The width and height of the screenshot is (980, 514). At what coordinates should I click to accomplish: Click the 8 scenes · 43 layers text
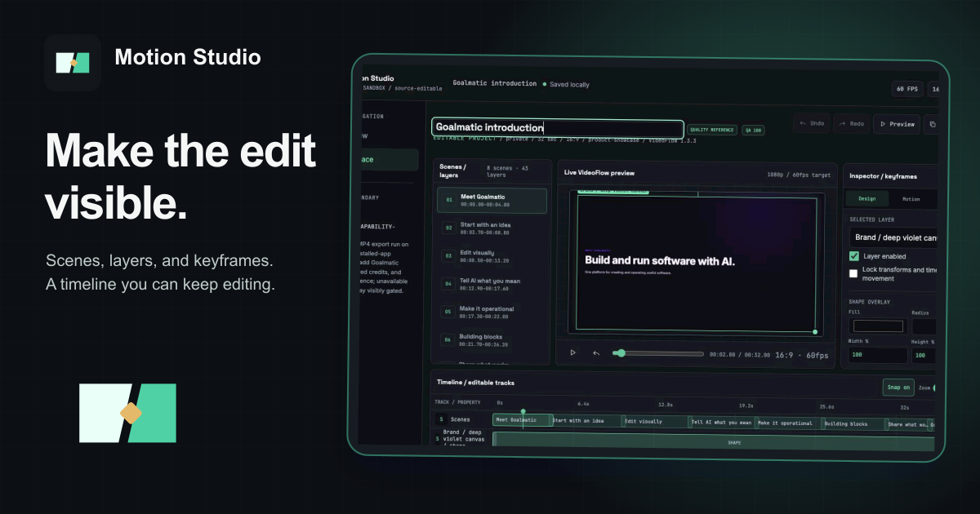tap(509, 170)
